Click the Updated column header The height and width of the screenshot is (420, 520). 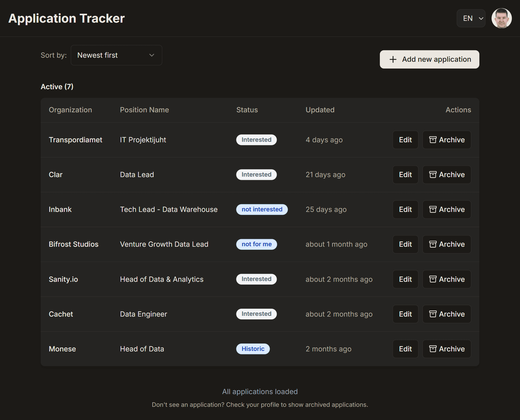coord(320,110)
